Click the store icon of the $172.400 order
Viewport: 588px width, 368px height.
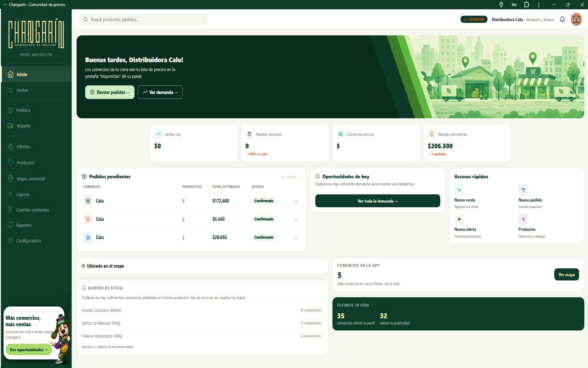click(88, 201)
